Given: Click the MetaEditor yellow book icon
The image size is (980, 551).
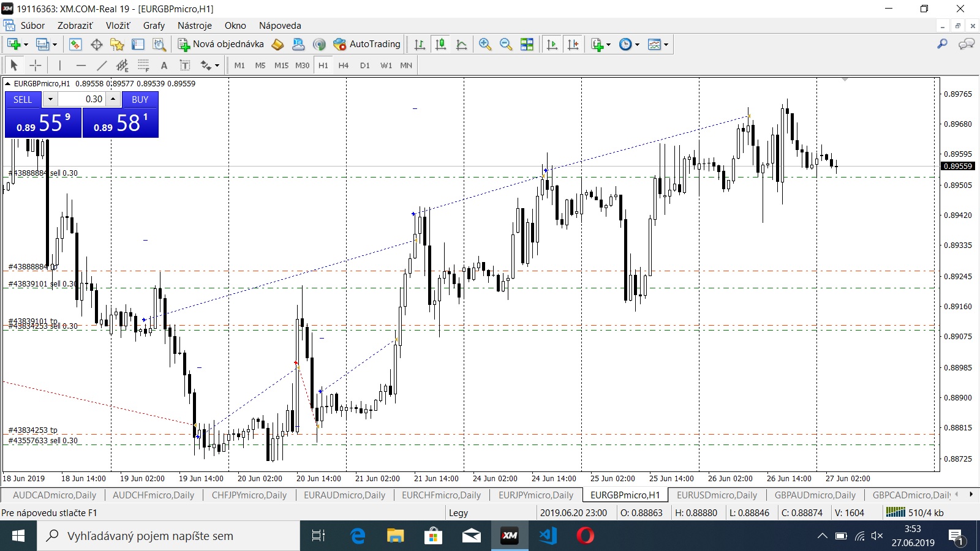Looking at the screenshot, I should [277, 44].
